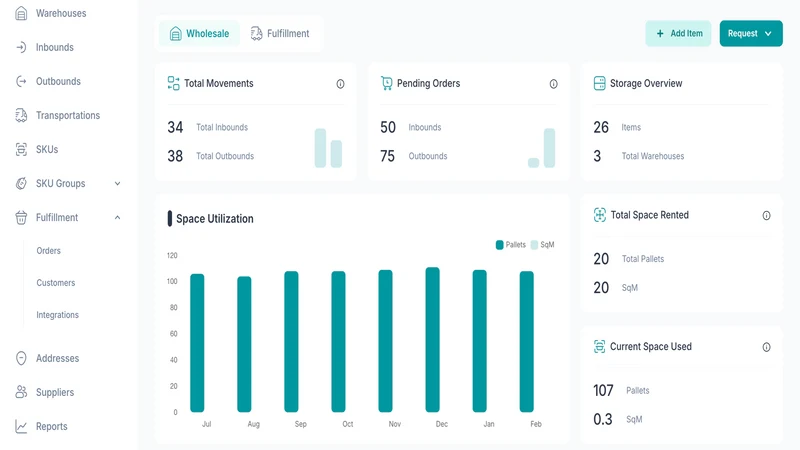Click the Request button
The width and height of the screenshot is (800, 450).
click(x=751, y=34)
